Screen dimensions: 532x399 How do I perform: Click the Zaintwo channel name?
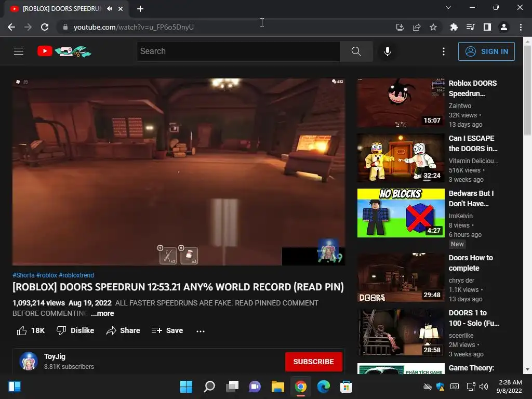click(x=460, y=106)
